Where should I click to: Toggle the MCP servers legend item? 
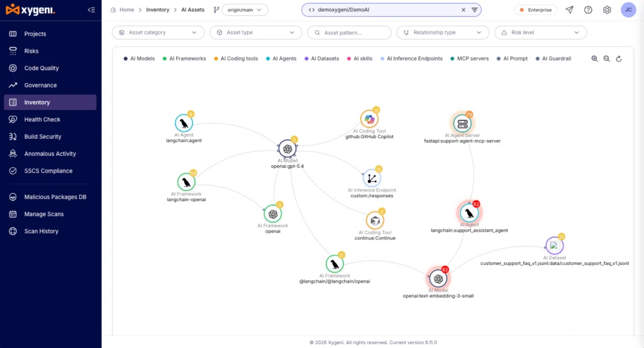coord(469,58)
